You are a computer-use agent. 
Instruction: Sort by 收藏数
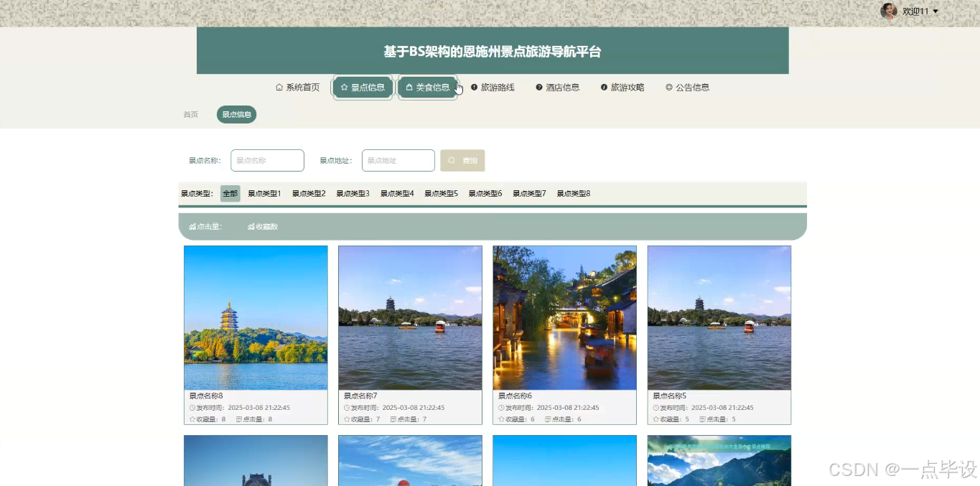(262, 227)
